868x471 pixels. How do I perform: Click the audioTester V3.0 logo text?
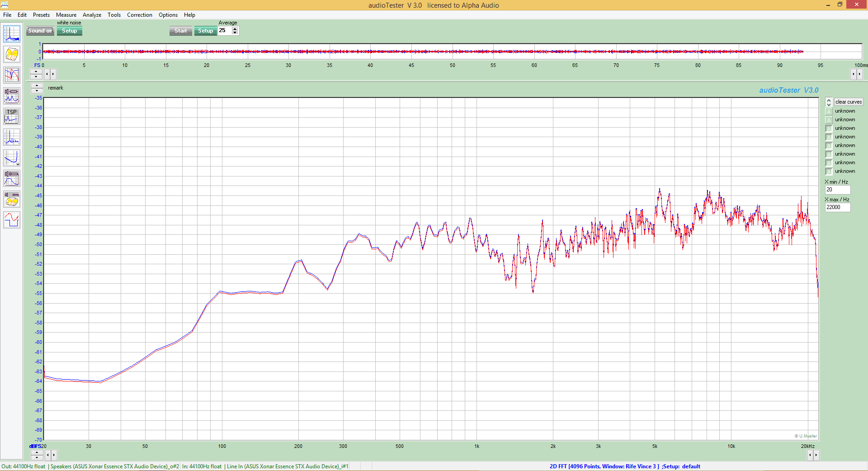788,90
